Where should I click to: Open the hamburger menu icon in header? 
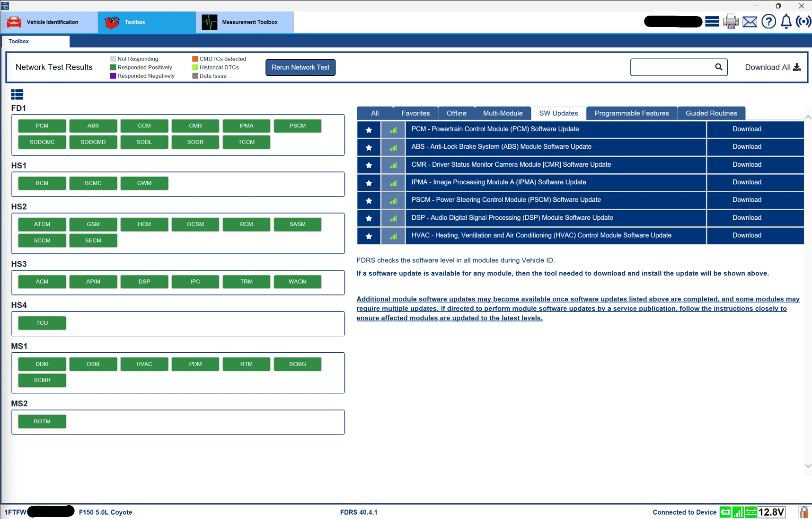(x=712, y=22)
